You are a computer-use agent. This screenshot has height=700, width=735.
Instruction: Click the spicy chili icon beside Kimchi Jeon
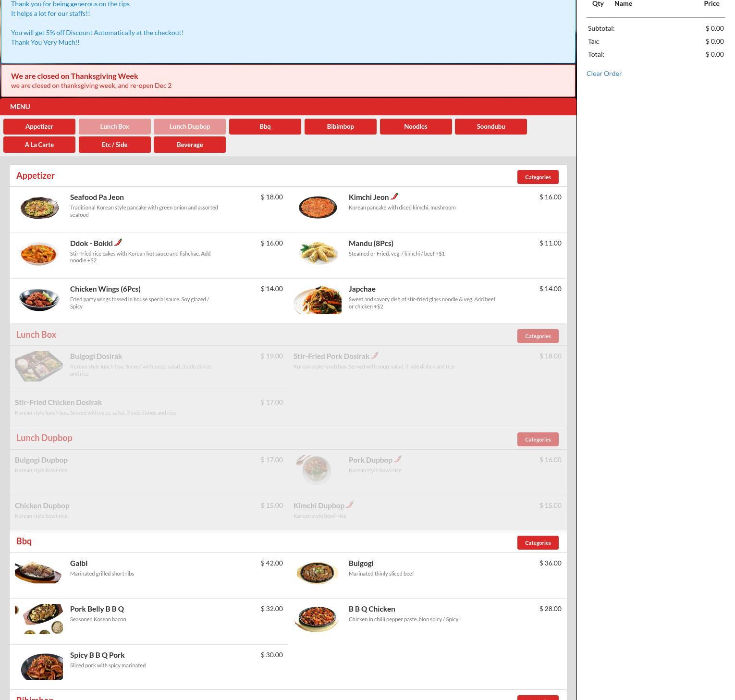coord(394,196)
